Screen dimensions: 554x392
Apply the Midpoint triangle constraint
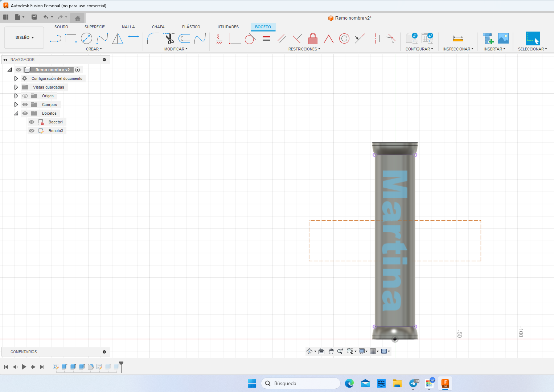pos(329,39)
